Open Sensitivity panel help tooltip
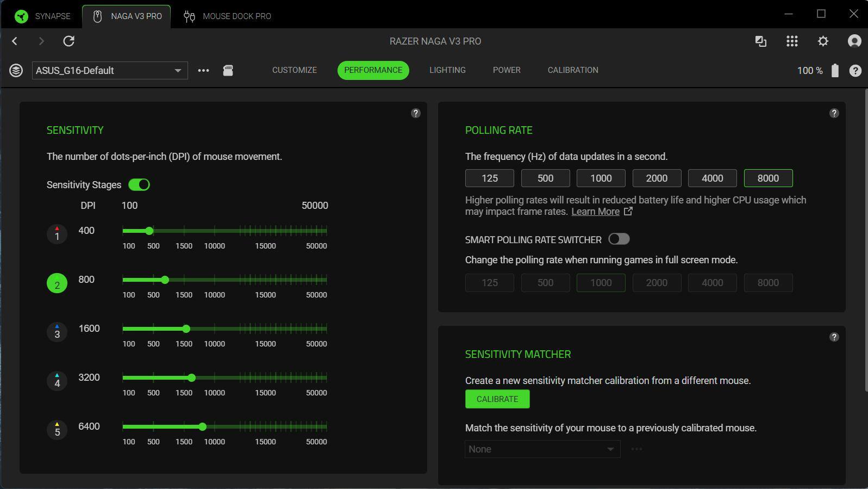The image size is (868, 489). tap(416, 113)
